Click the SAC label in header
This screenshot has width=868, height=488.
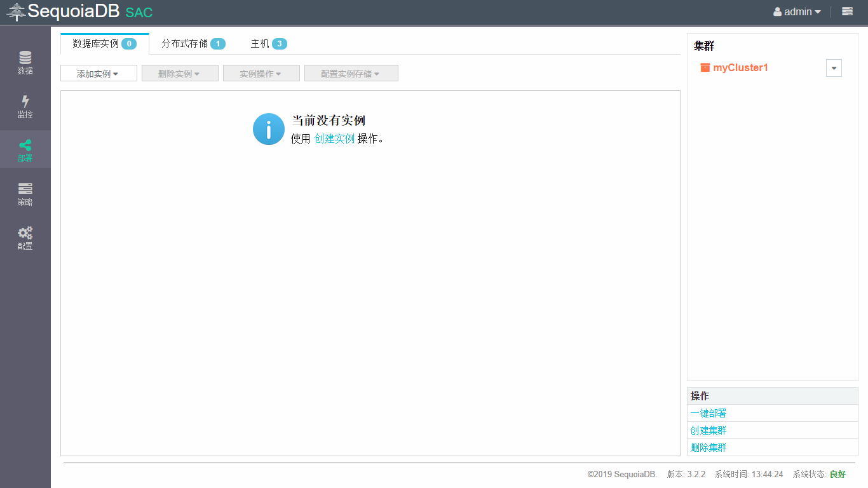tap(139, 13)
